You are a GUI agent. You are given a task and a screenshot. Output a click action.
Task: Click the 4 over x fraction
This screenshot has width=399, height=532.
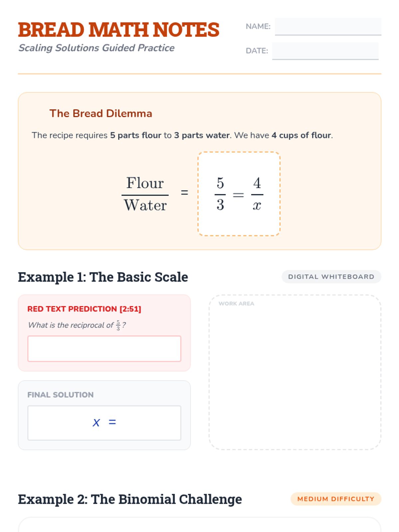pyautogui.click(x=257, y=194)
